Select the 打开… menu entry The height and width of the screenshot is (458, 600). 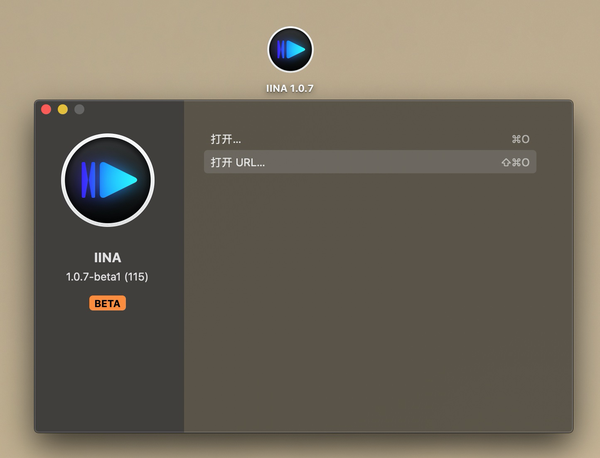click(x=370, y=139)
